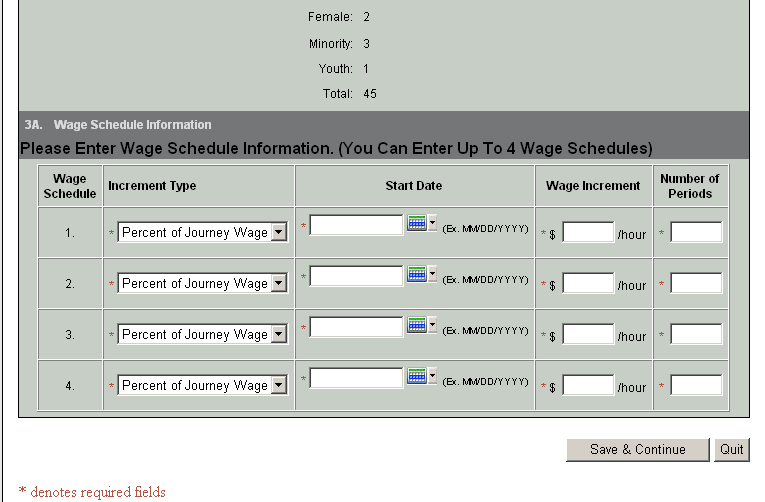Click Wage Increment field in row 1
Viewport: 765px width, 502px height.
[x=588, y=233]
